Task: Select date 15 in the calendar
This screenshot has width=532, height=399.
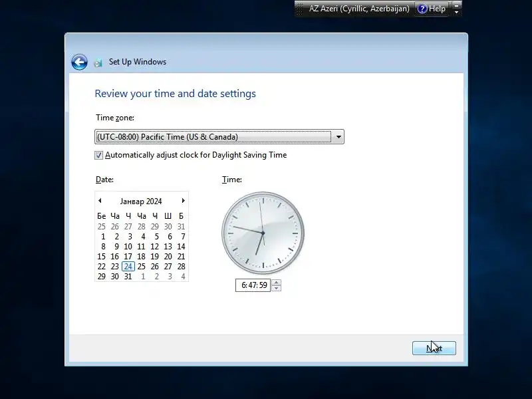Action: pyautogui.click(x=102, y=257)
